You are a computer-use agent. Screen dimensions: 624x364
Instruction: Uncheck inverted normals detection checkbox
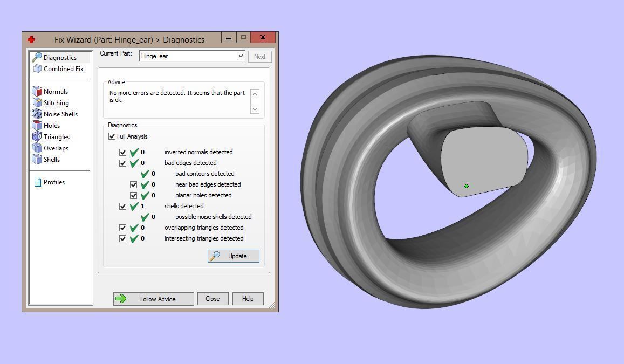click(123, 152)
